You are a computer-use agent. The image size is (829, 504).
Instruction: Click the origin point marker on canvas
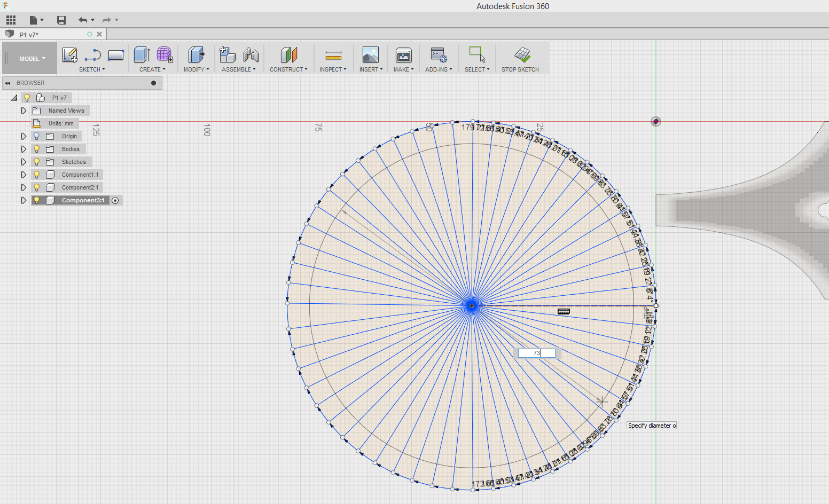[x=656, y=122]
